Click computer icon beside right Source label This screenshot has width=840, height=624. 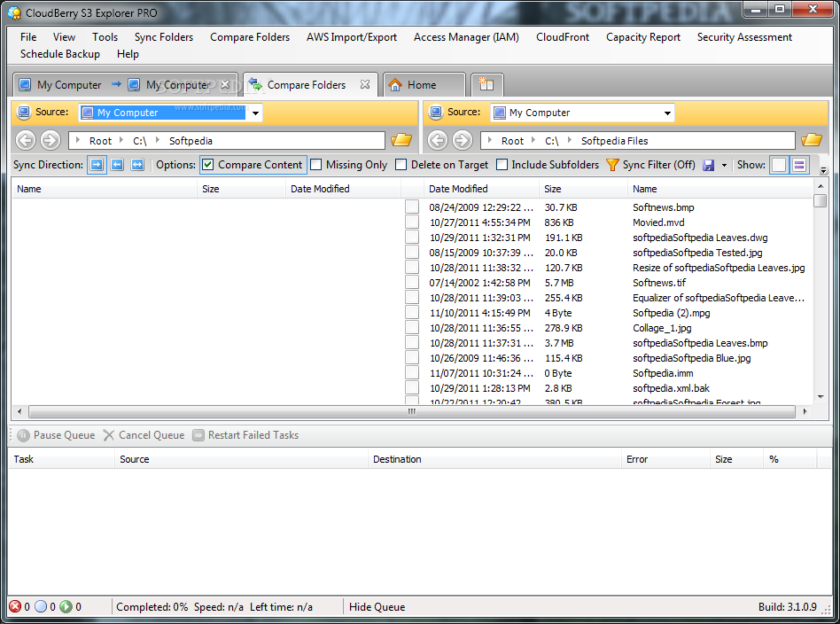coord(436,112)
